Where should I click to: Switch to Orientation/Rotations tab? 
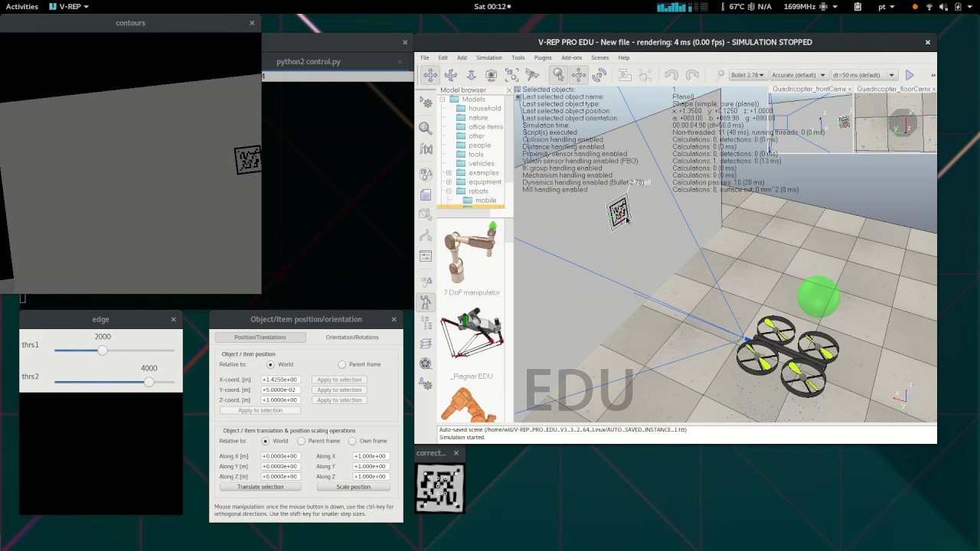(x=352, y=337)
